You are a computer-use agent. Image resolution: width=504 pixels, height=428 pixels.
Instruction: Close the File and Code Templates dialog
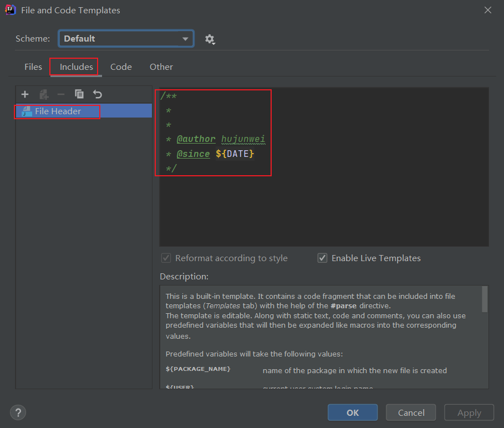(487, 11)
